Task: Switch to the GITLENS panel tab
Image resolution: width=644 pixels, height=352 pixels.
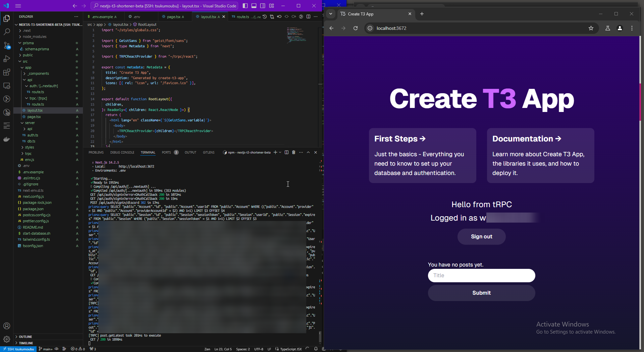Action: click(208, 152)
